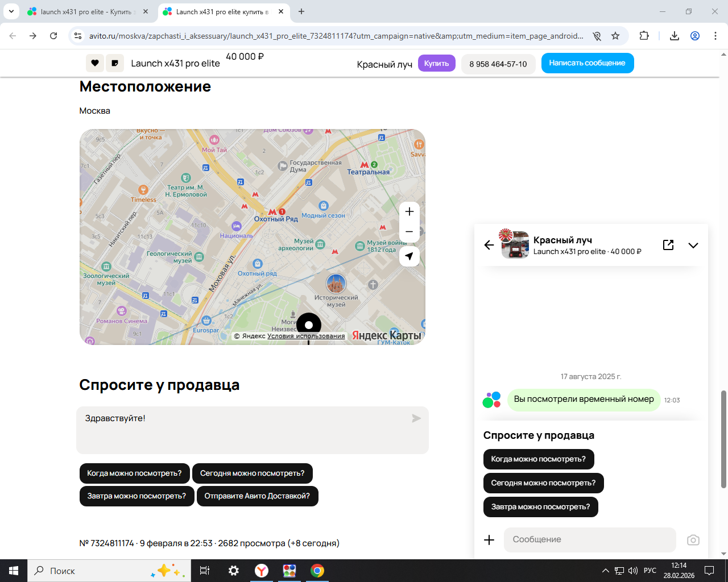Switch to the first launch x431 tab

88,11
